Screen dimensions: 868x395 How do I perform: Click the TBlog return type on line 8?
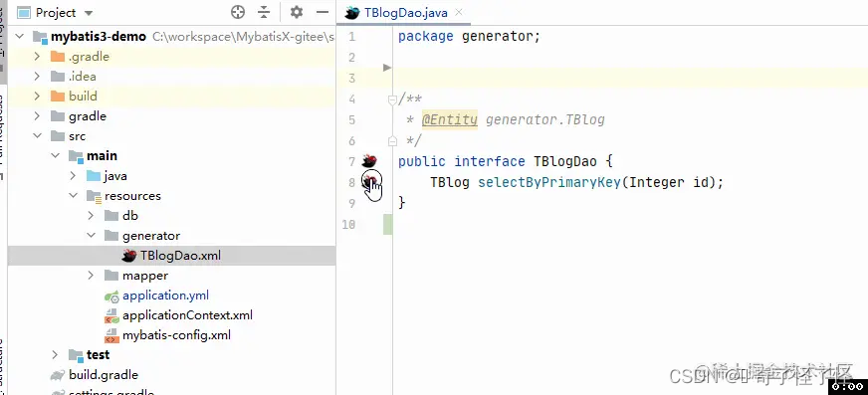coord(450,182)
